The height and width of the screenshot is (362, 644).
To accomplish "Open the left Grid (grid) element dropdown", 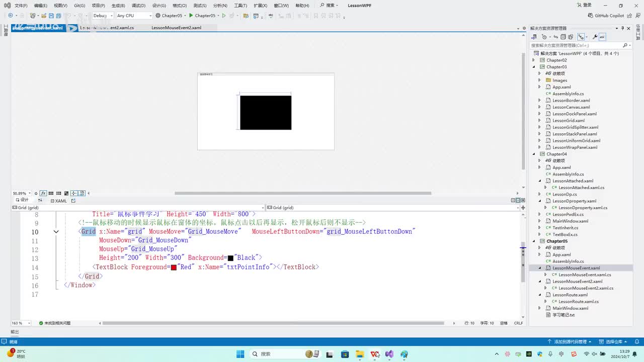I will (138, 208).
